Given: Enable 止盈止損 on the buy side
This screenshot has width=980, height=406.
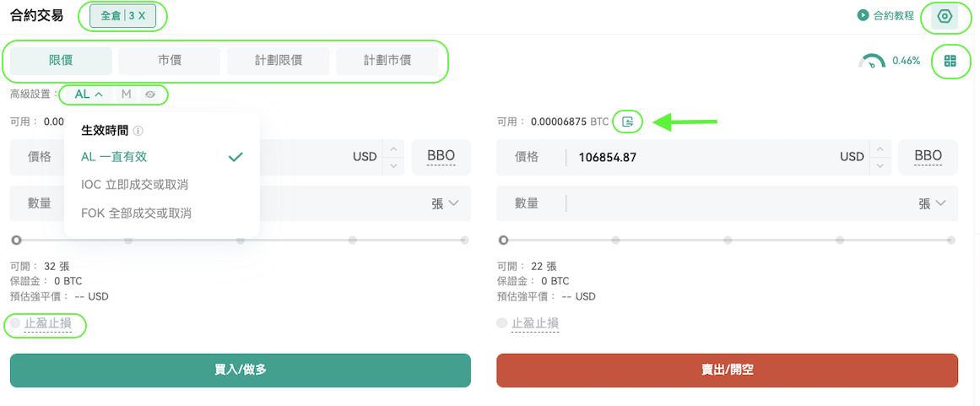Looking at the screenshot, I should coord(15,323).
